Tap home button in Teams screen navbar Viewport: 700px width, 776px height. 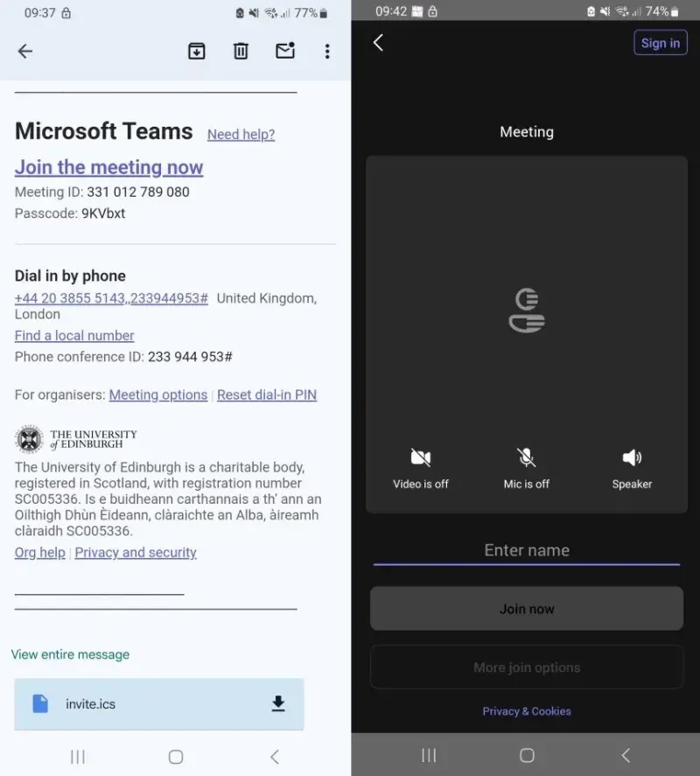[x=528, y=755]
